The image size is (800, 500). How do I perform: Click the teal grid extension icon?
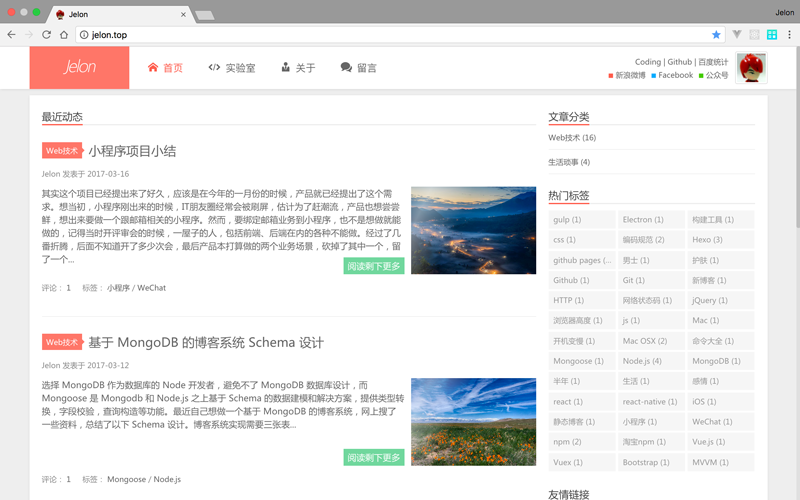coord(771,34)
